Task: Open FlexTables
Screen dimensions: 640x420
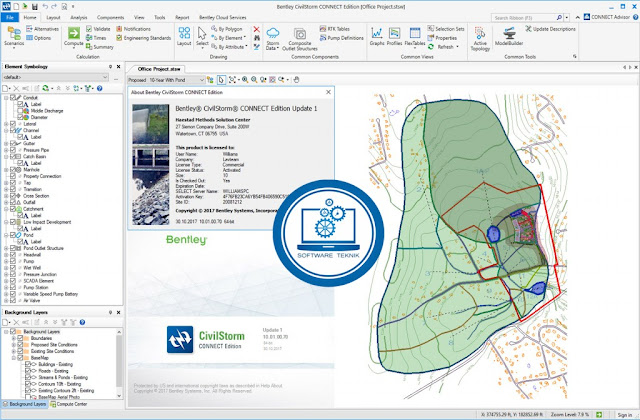Action: click(x=415, y=36)
